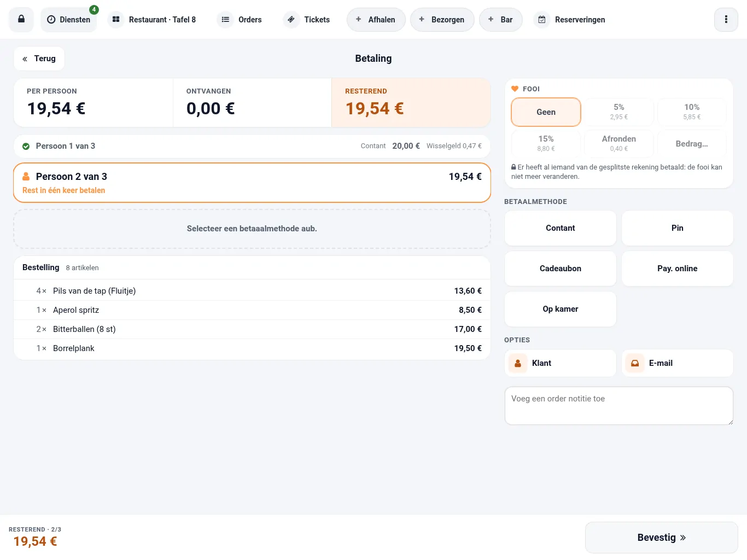Choose Pin as payment method
747x560 pixels.
click(678, 228)
